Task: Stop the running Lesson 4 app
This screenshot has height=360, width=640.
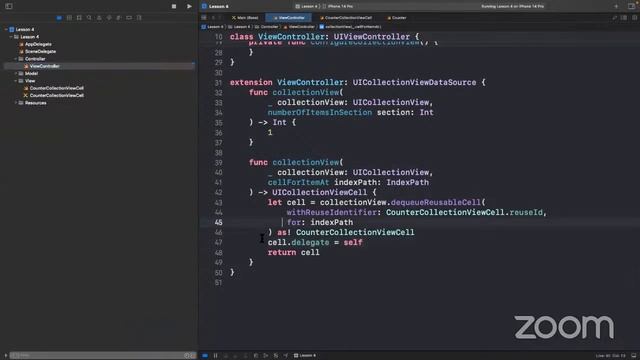Action: pos(174,7)
